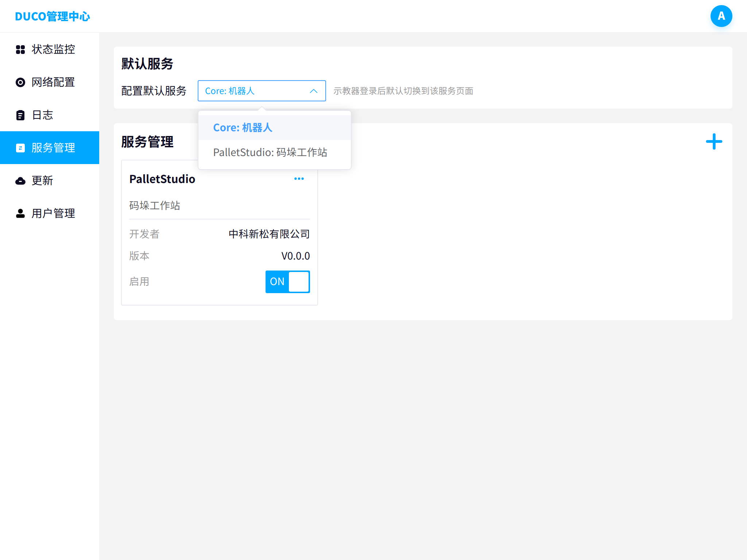Click the log clipboard icon

pos(20,115)
